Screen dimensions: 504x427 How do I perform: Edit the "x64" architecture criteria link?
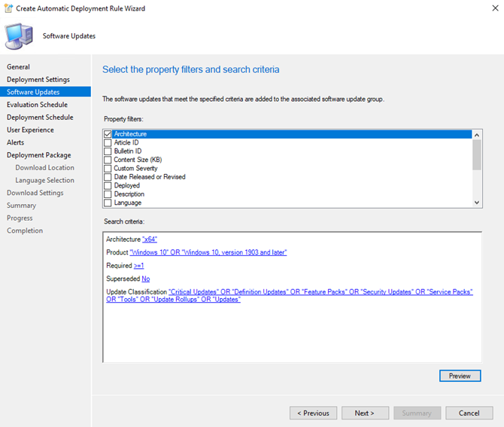[150, 239]
